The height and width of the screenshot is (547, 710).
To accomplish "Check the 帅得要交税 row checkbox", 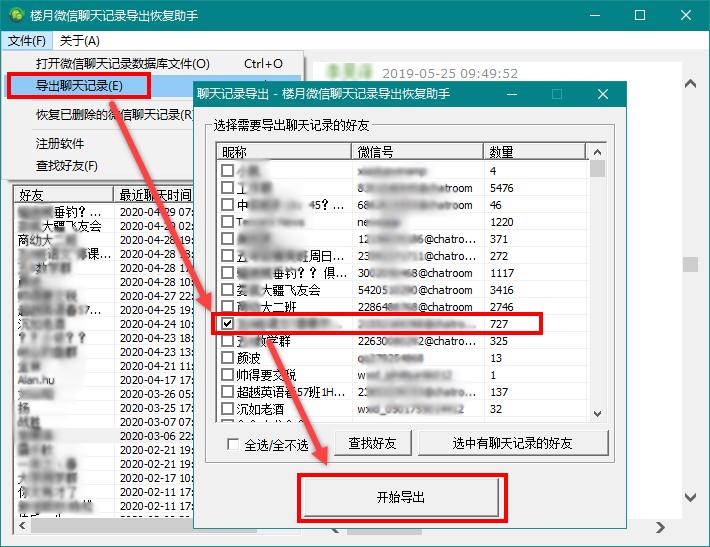I will coord(227,374).
